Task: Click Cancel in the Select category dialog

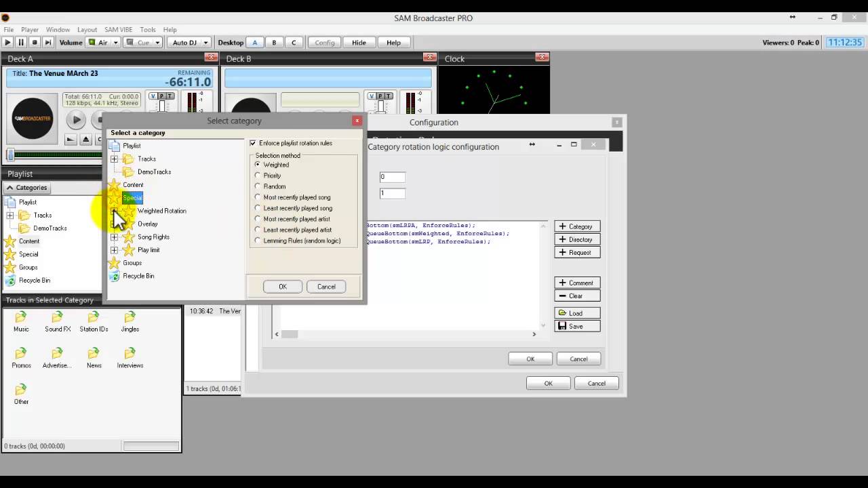Action: point(326,287)
